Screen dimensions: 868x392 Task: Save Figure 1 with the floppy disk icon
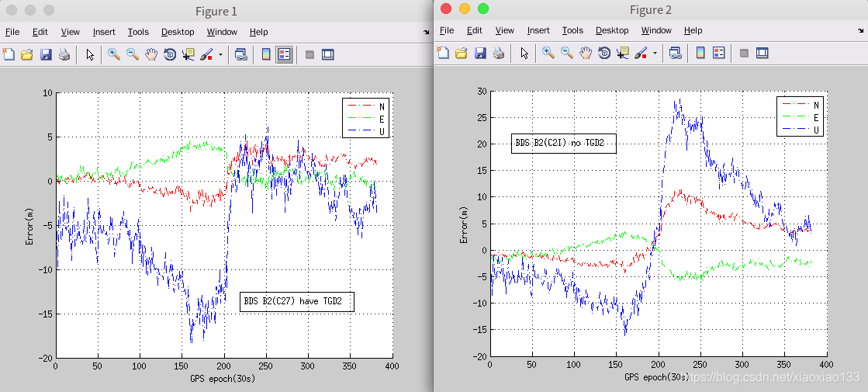tap(46, 54)
